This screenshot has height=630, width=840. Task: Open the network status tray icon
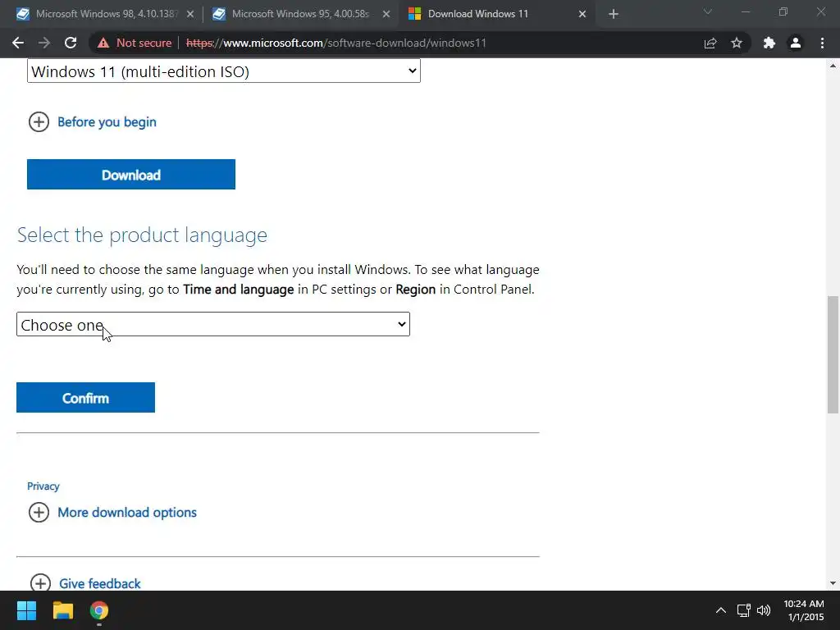tap(743, 610)
